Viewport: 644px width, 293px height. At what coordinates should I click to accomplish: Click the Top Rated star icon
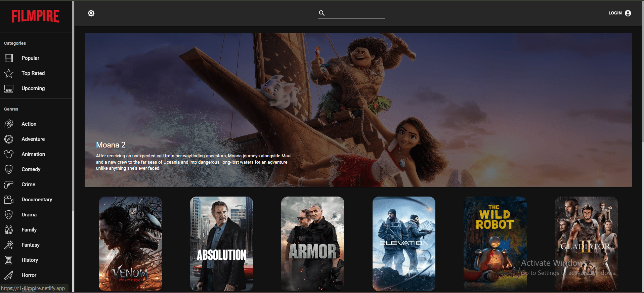tap(9, 73)
